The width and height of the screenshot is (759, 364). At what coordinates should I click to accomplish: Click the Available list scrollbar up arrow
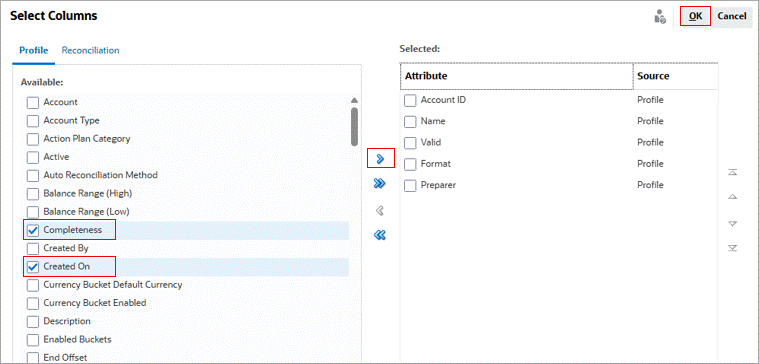coord(354,100)
